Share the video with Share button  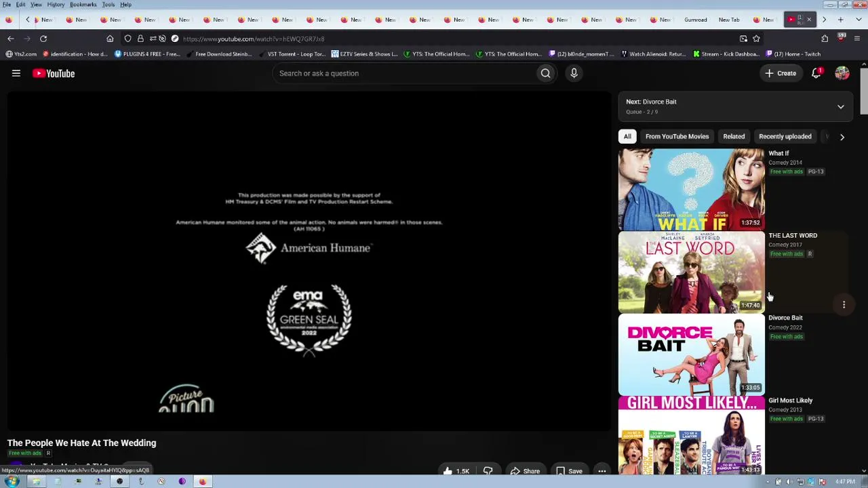click(x=525, y=471)
